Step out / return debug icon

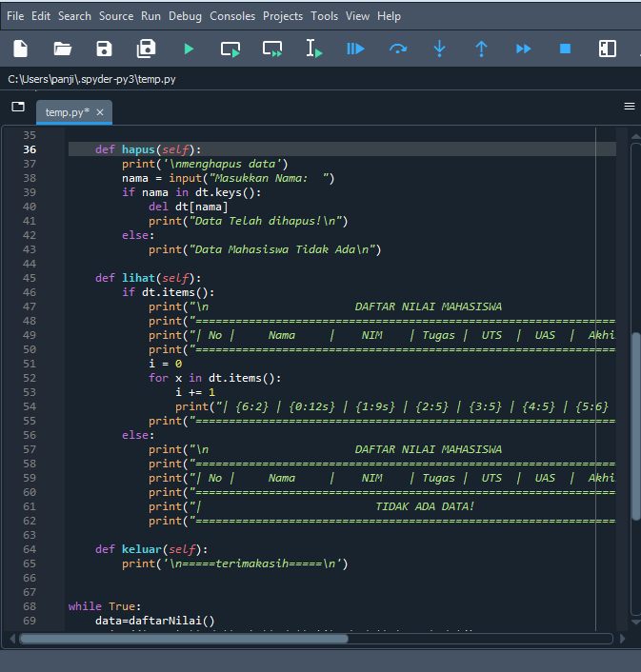(x=482, y=49)
